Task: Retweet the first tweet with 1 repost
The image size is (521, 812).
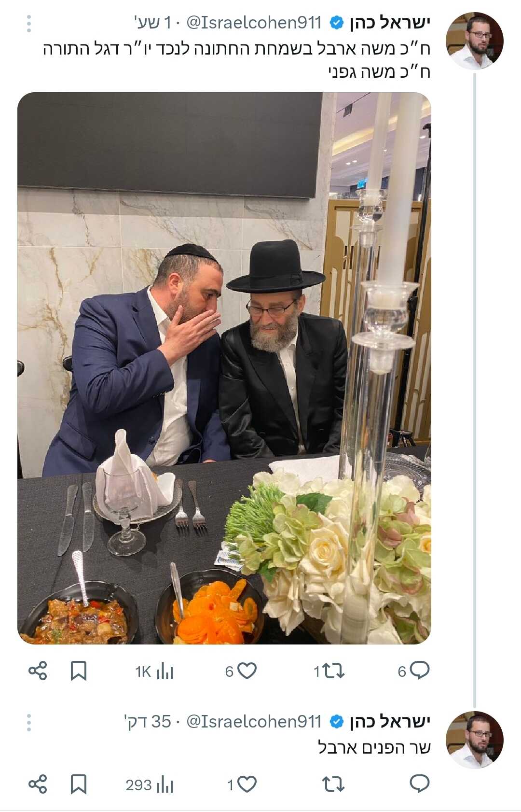Action: coord(329,671)
